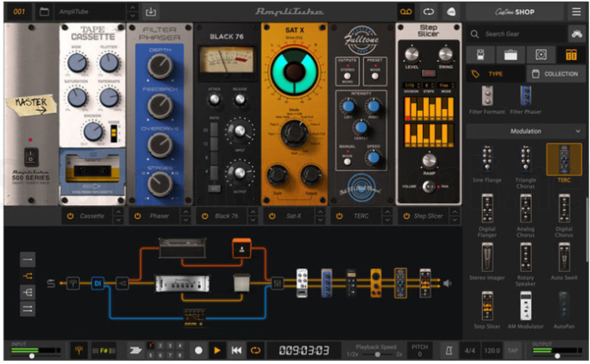
Task: Toggle Step Slicer power button
Action: coord(406,216)
